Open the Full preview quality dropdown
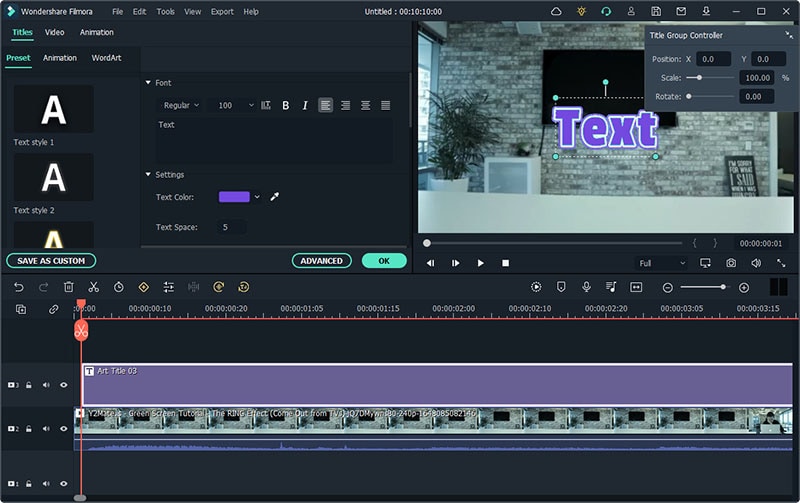800x503 pixels. (x=662, y=263)
